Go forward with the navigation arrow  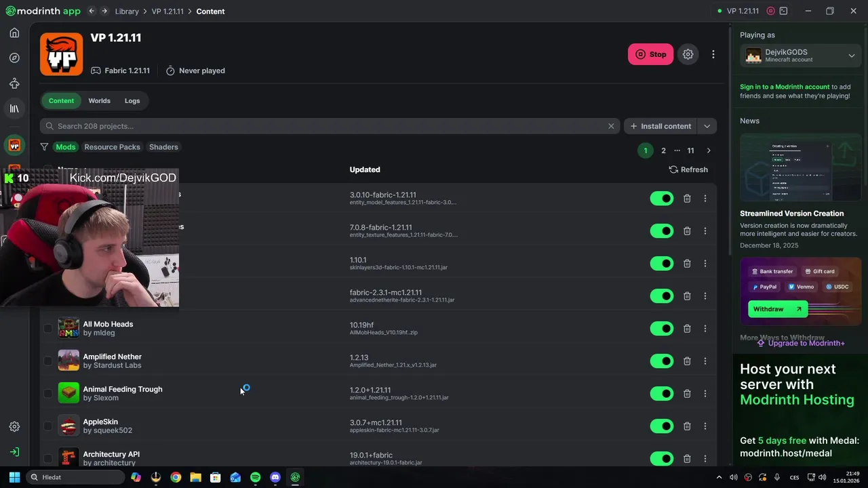[x=104, y=11]
